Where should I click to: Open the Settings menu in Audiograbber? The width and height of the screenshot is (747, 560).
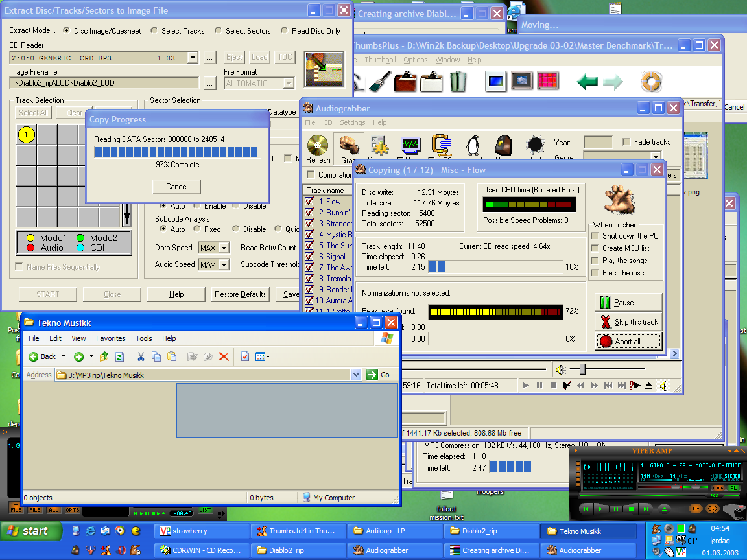click(353, 122)
